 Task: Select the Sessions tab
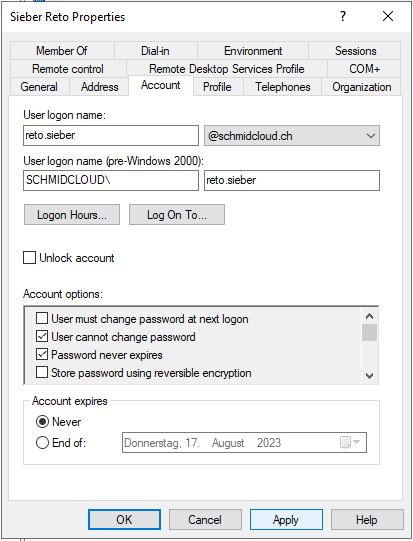pos(355,51)
